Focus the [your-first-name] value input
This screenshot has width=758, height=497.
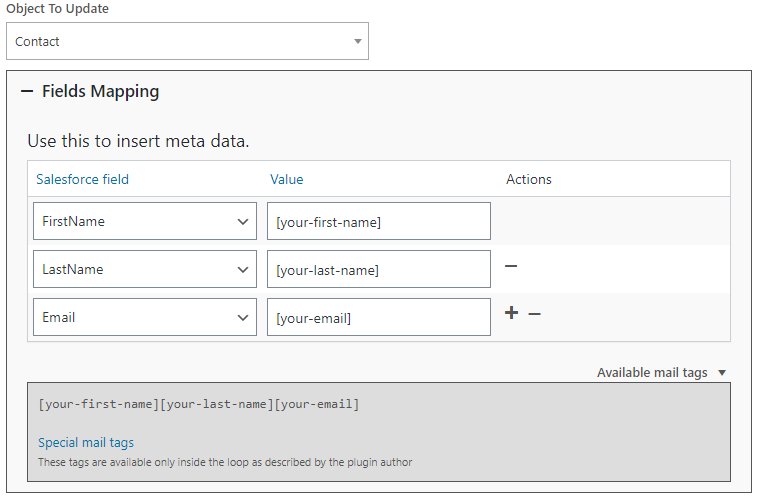click(x=378, y=222)
